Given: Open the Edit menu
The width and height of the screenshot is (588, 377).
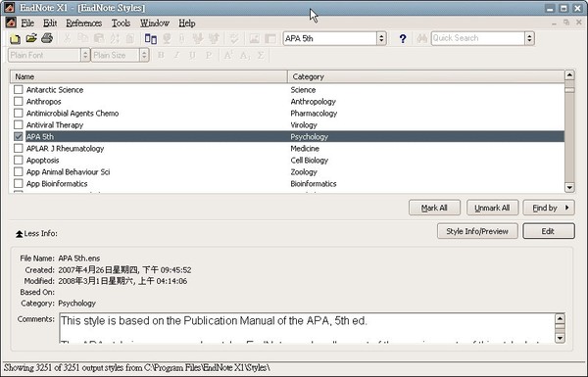Looking at the screenshot, I should tap(50, 24).
